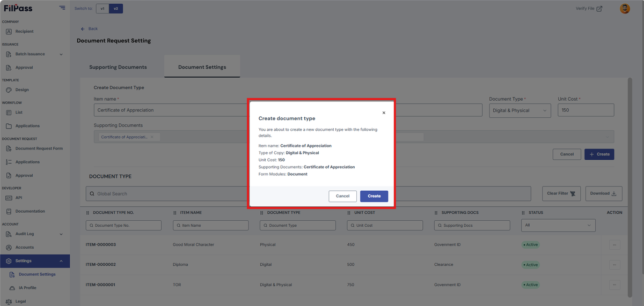Click the Documentation sidebar icon

click(x=9, y=211)
